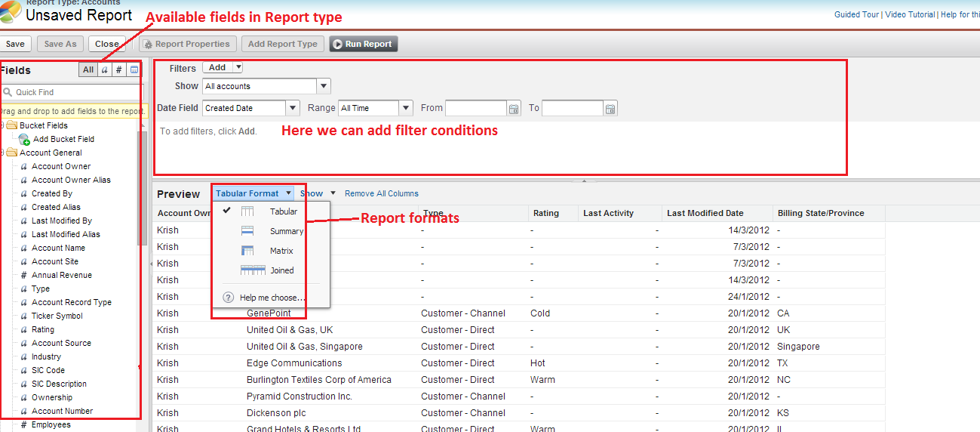Click United Oil & Gas, Singapore cell
Viewport: 980px width, 432px height.
click(x=305, y=347)
